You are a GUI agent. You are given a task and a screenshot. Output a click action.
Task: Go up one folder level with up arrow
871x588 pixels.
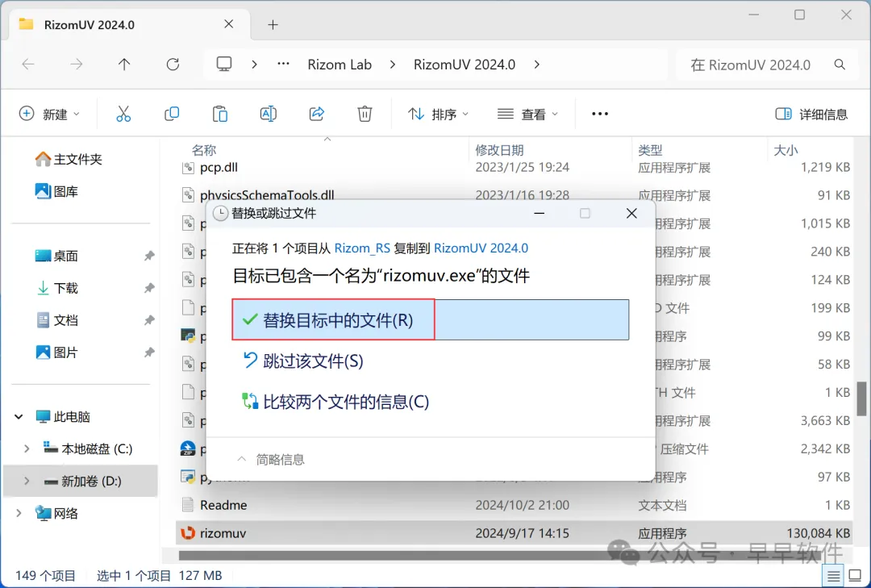(x=124, y=65)
